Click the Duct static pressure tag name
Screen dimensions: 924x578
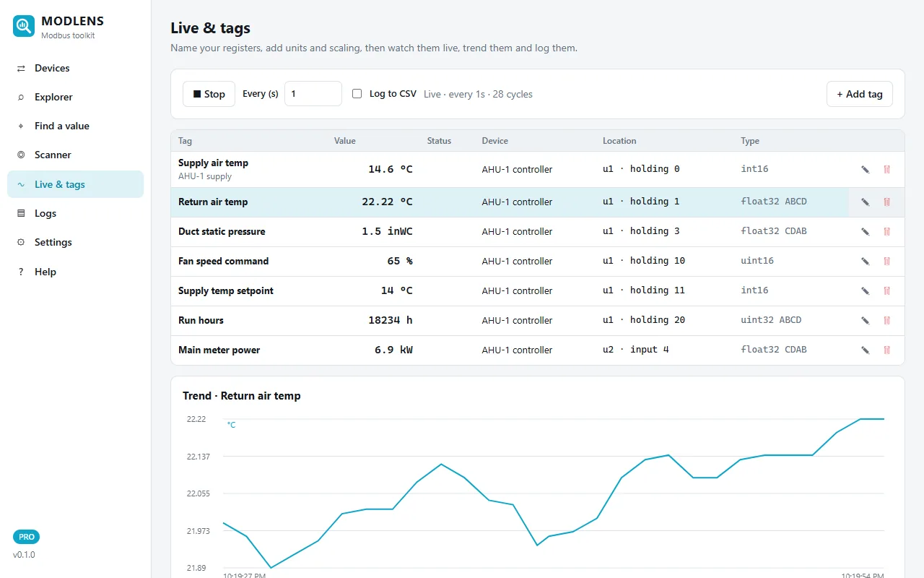[x=222, y=232]
